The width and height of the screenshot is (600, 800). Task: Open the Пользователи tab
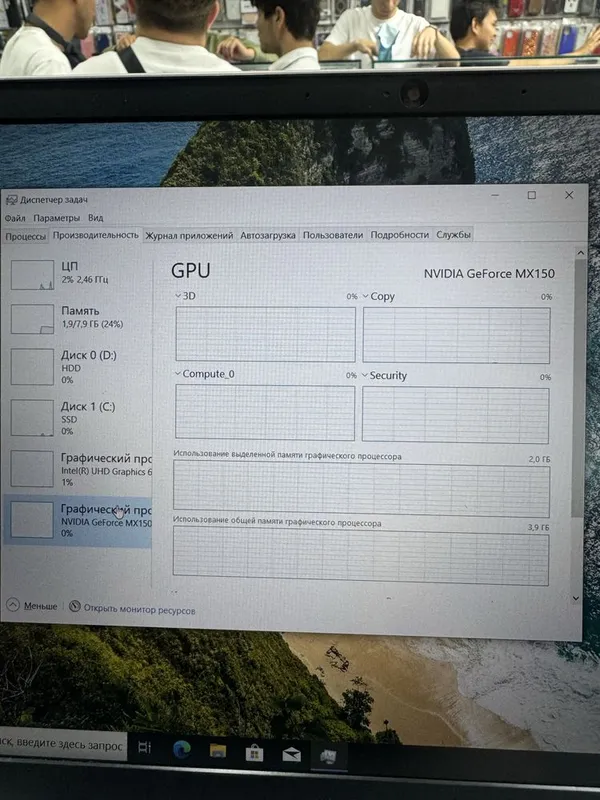pyautogui.click(x=333, y=235)
